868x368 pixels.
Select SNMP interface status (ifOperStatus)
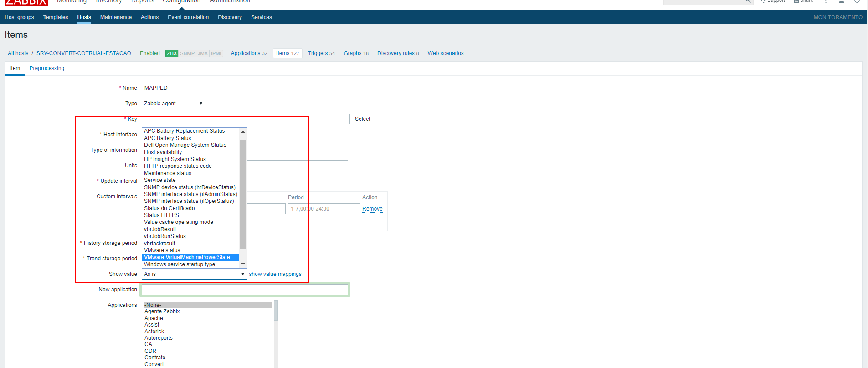coord(191,201)
